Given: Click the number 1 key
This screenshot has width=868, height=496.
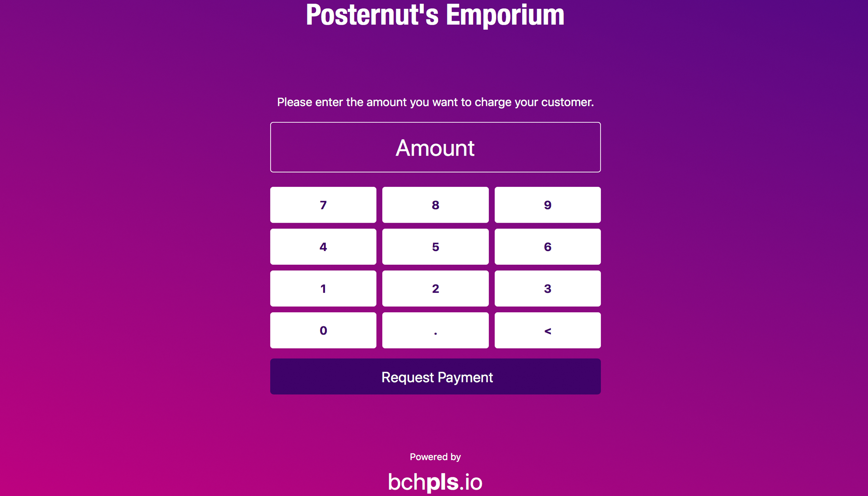Looking at the screenshot, I should pos(322,289).
